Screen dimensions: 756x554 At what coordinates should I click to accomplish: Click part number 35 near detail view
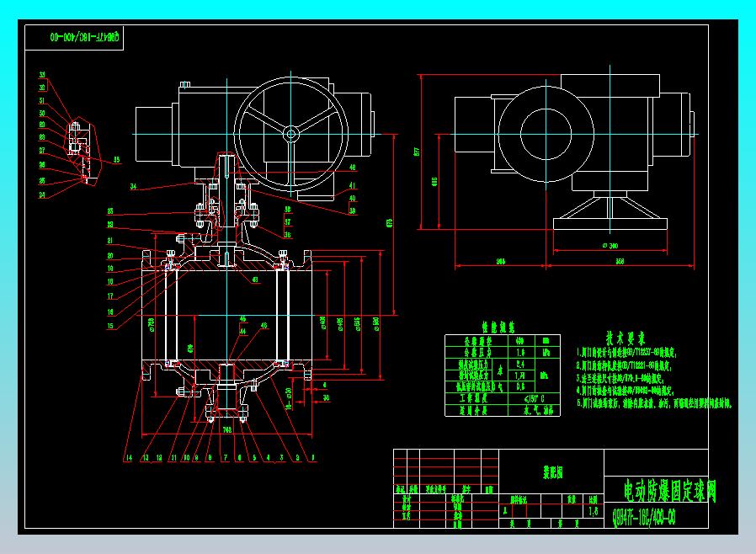[117, 160]
